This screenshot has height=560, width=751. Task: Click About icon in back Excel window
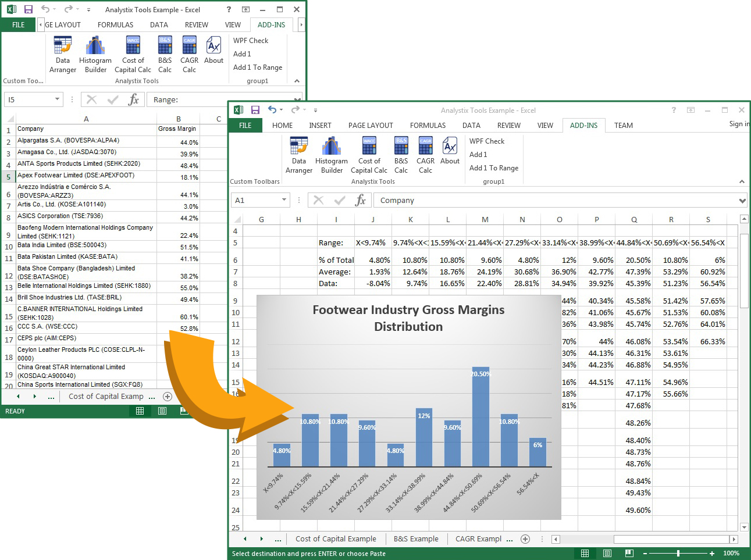(x=213, y=51)
